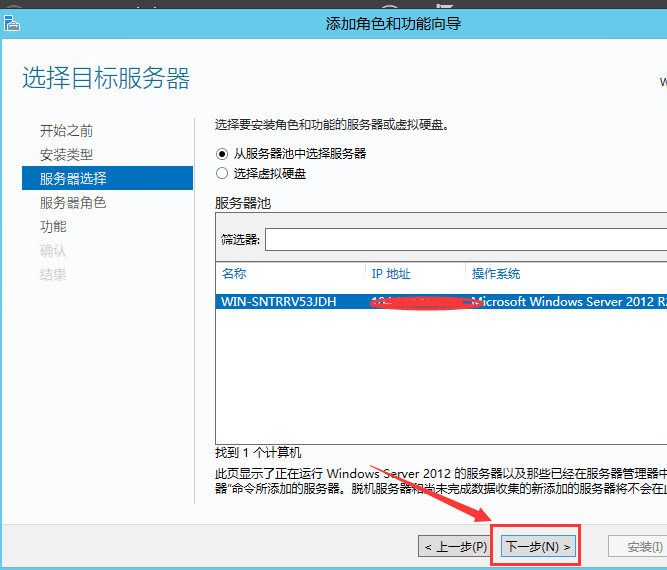Go to the 开始之前 step

click(x=67, y=131)
